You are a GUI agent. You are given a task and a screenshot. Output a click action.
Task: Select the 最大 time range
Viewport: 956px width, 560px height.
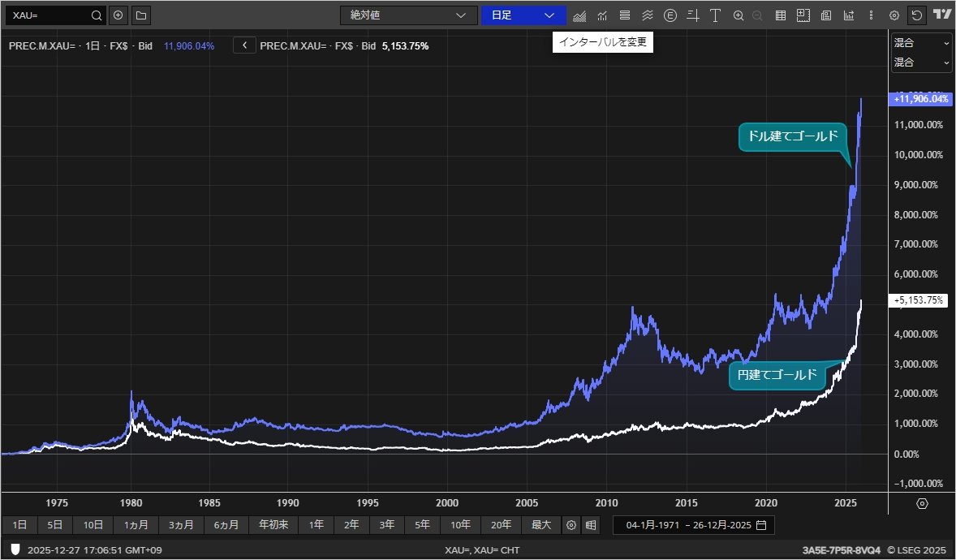pos(540,525)
